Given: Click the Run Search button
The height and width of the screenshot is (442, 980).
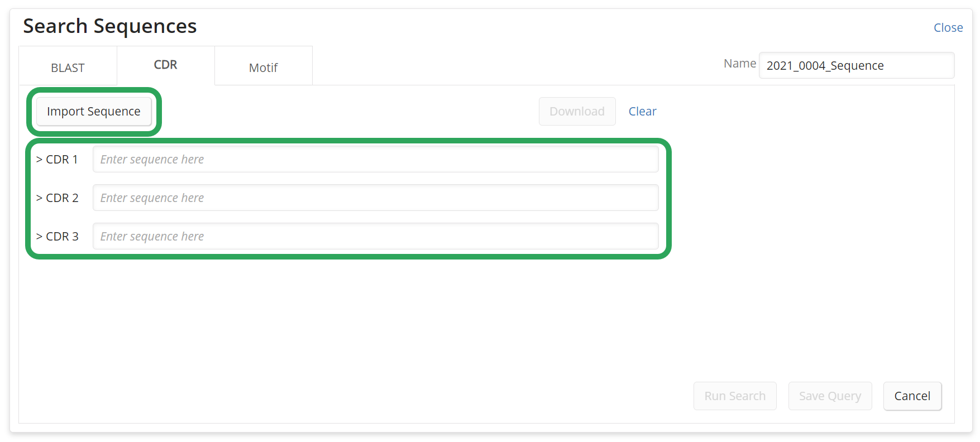Looking at the screenshot, I should click(735, 396).
